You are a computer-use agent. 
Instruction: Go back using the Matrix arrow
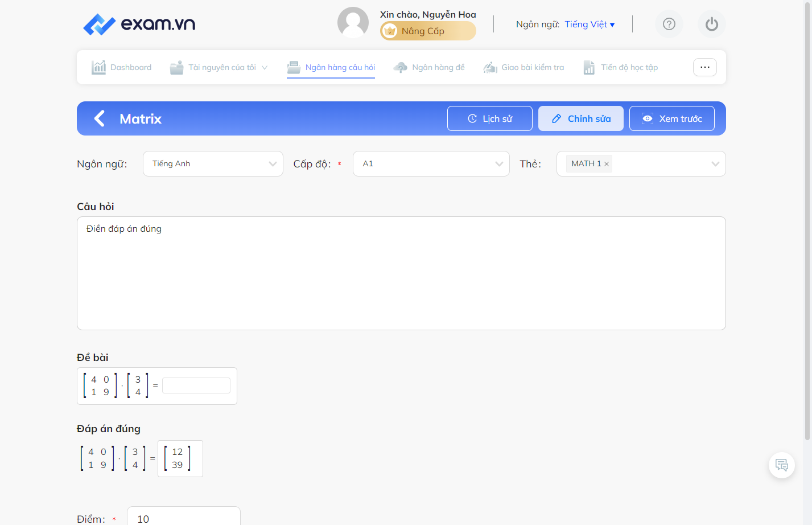100,118
